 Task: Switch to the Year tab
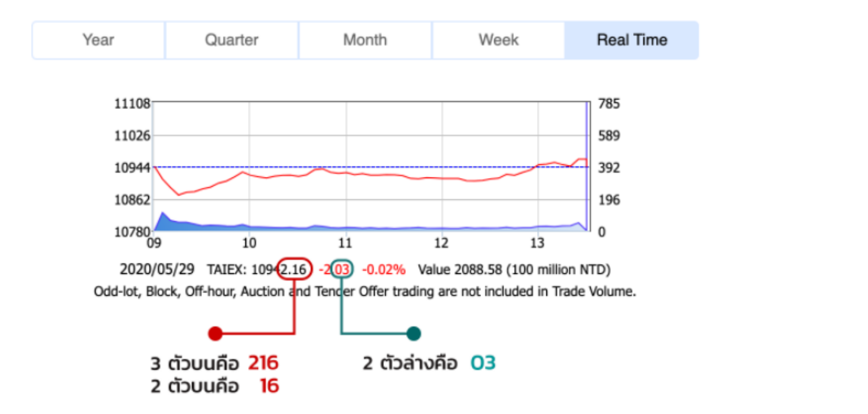pos(98,40)
